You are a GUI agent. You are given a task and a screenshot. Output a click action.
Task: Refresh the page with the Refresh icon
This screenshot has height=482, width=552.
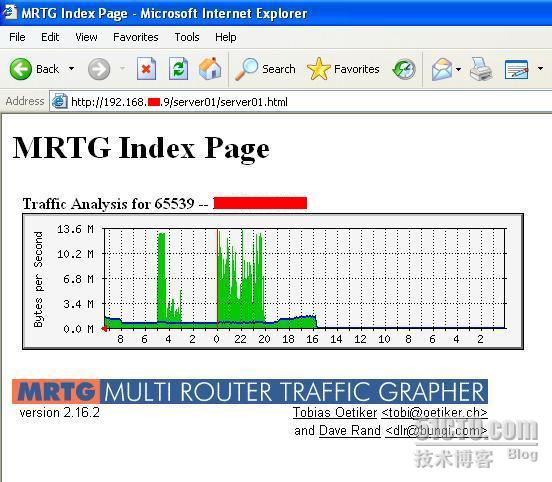pyautogui.click(x=178, y=69)
